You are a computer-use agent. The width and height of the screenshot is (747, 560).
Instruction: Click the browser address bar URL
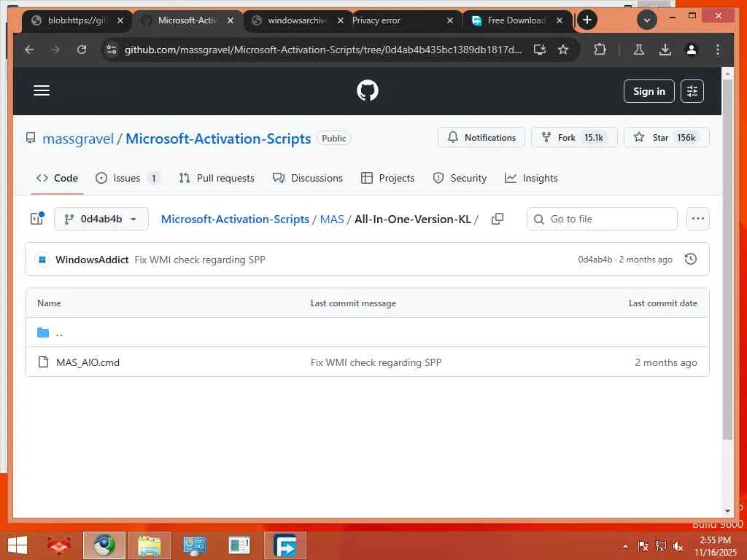pos(323,50)
